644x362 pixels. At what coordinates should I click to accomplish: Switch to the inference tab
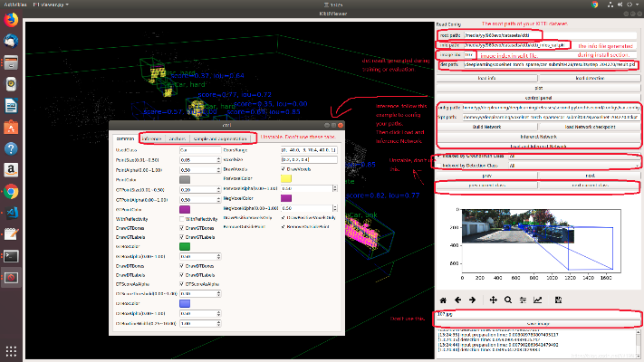pos(152,138)
